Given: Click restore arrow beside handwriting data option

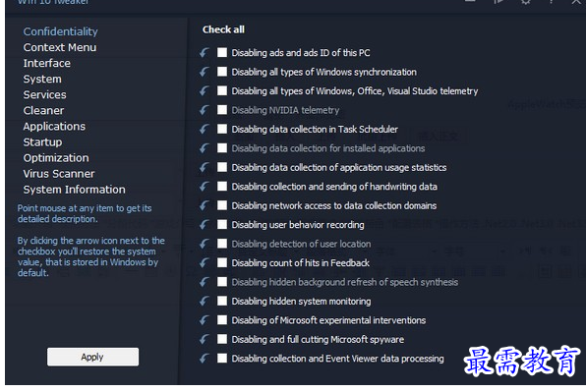Looking at the screenshot, I should point(205,187).
